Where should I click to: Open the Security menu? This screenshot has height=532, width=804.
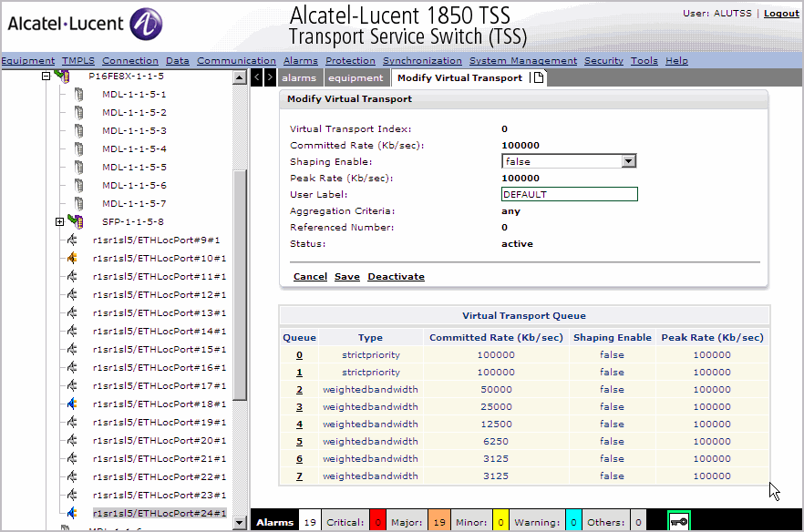tap(603, 60)
